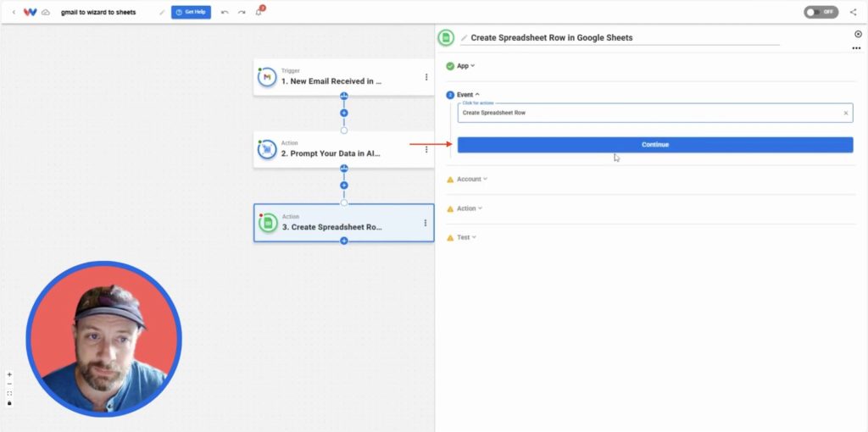Click the split-path icon below step 2
Viewport: 868px width, 432px height.
tap(344, 169)
